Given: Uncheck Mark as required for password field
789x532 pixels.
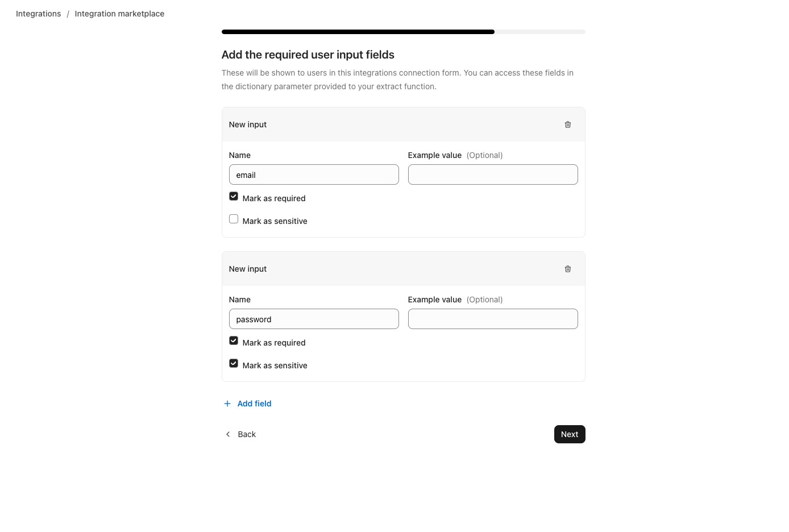Looking at the screenshot, I should coord(234,341).
